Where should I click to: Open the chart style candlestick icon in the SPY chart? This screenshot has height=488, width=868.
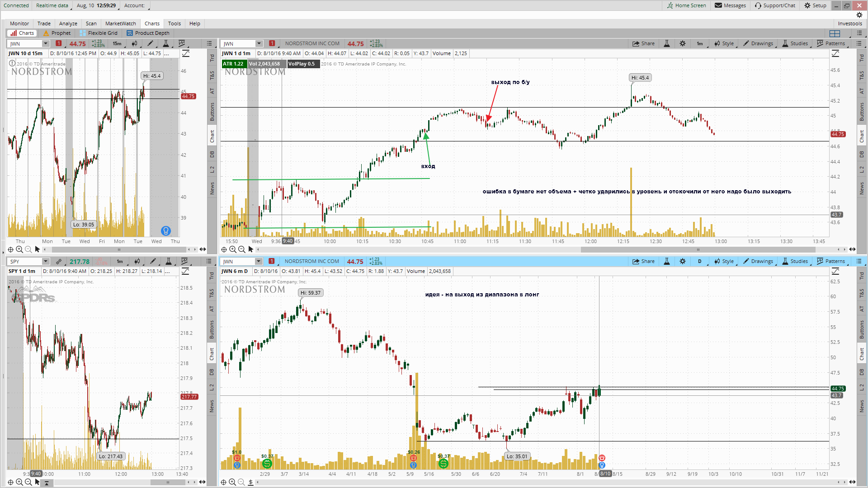point(137,262)
